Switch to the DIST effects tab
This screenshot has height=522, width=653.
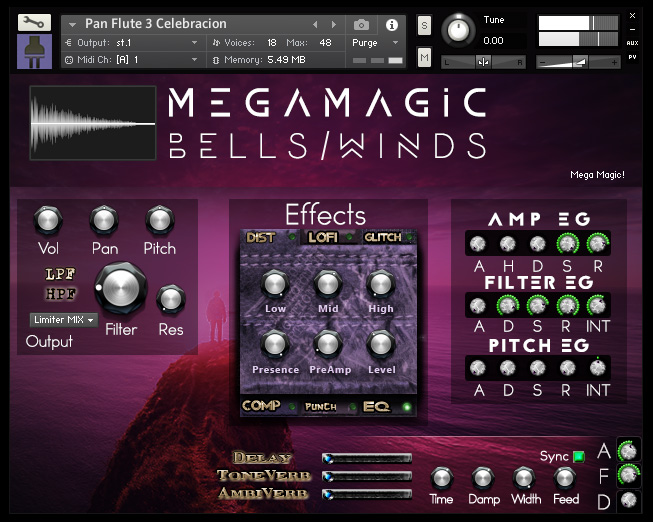pos(261,237)
